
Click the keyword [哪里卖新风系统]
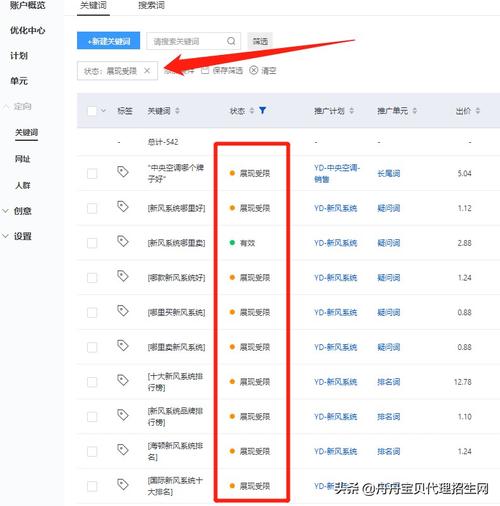176,347
